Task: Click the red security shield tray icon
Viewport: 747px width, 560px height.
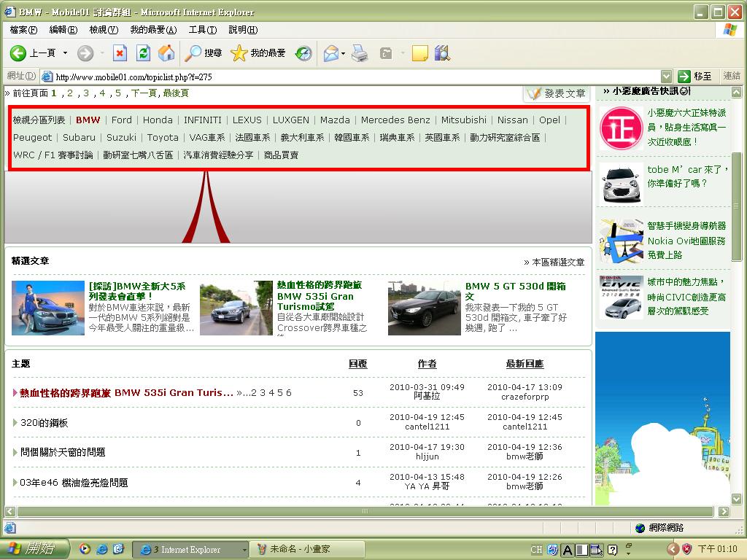Action: tap(686, 549)
